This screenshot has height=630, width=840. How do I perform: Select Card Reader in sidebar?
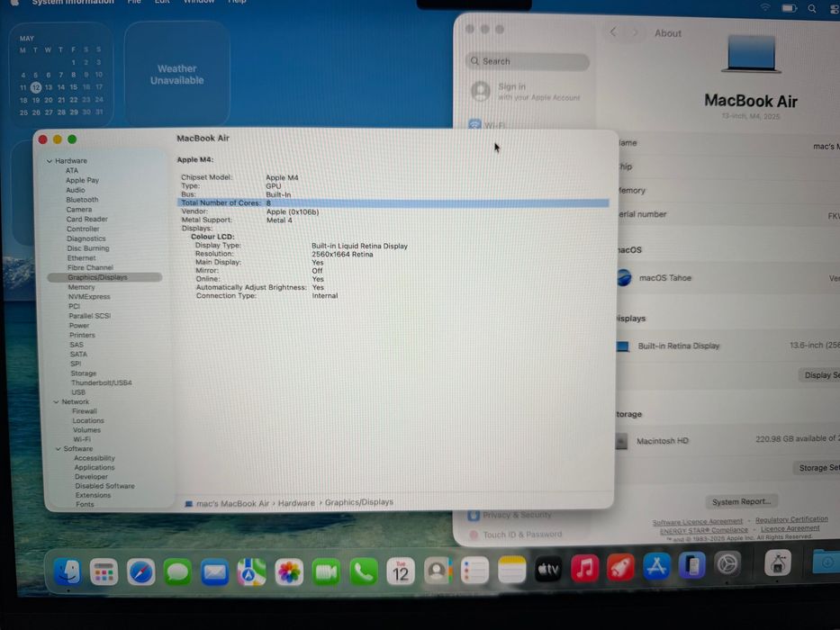(x=86, y=219)
